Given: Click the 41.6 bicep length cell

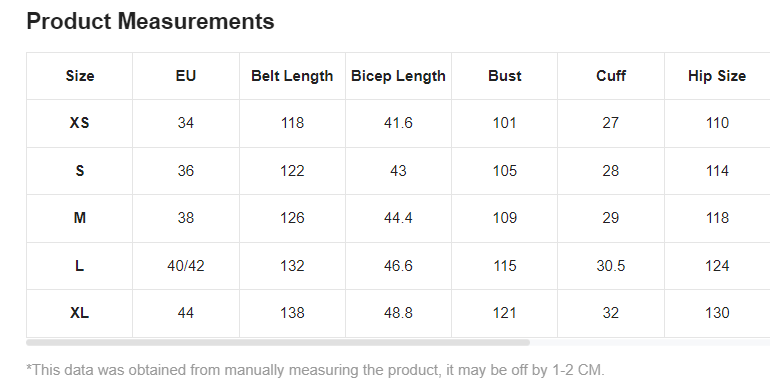Looking at the screenshot, I should pos(398,123).
